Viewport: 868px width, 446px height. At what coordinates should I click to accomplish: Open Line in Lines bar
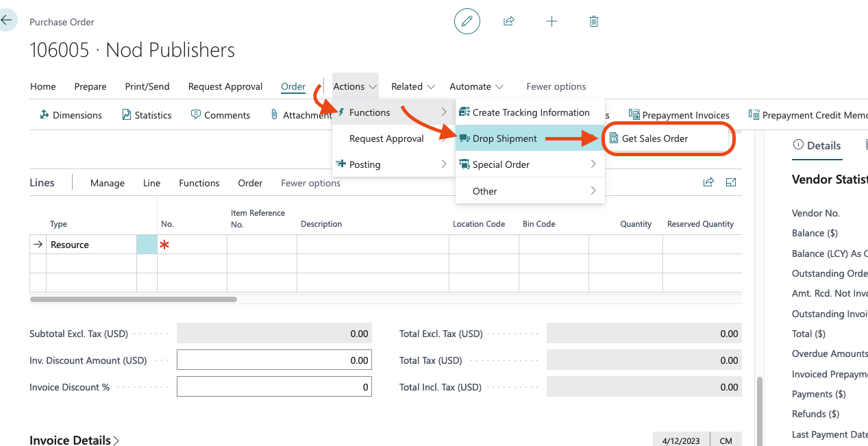(x=151, y=183)
